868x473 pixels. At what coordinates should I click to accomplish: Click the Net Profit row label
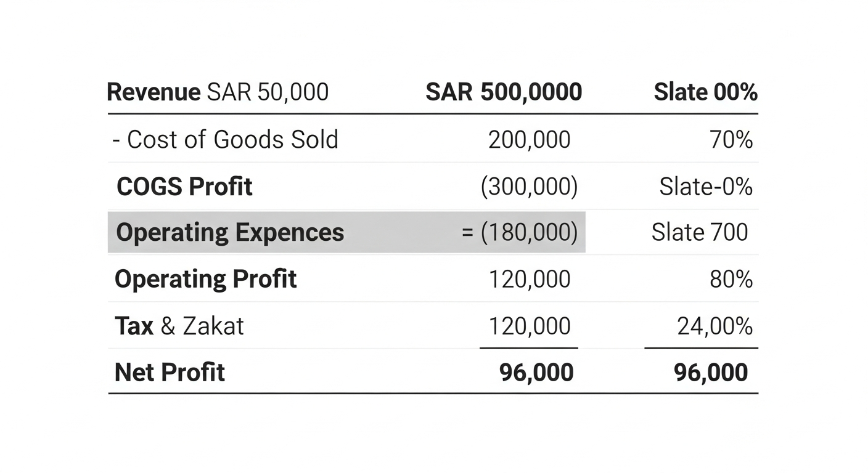(170, 372)
